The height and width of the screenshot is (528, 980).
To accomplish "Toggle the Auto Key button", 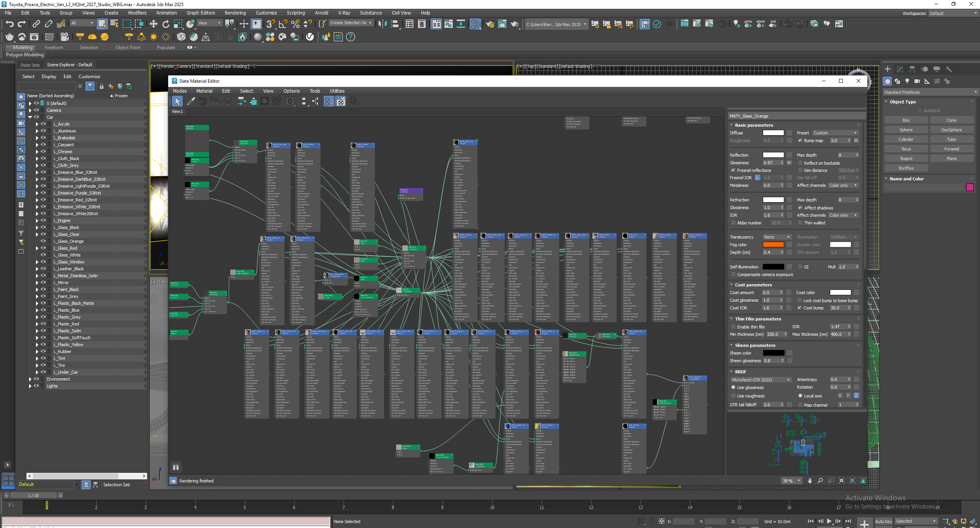I will pyautogui.click(x=883, y=521).
